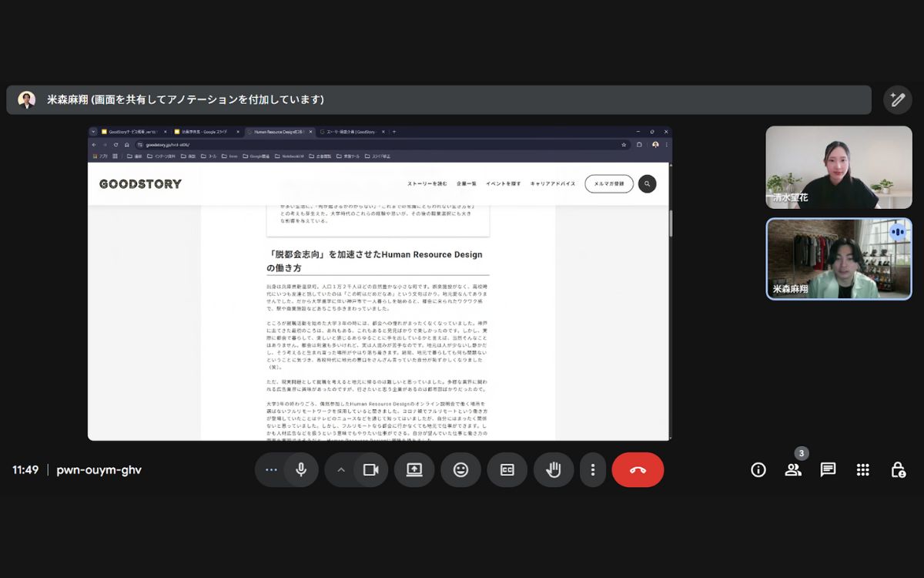Click the present screen icon
Image resolution: width=924 pixels, height=578 pixels.
tap(414, 470)
